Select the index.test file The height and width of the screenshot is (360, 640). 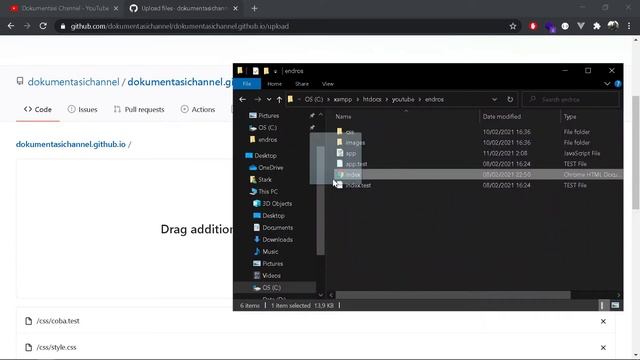(x=358, y=185)
